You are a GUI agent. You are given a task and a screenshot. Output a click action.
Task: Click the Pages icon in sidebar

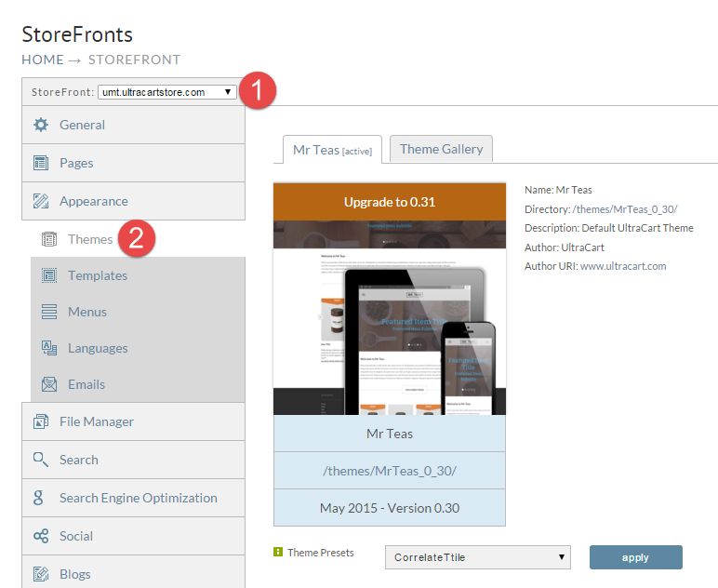point(41,163)
